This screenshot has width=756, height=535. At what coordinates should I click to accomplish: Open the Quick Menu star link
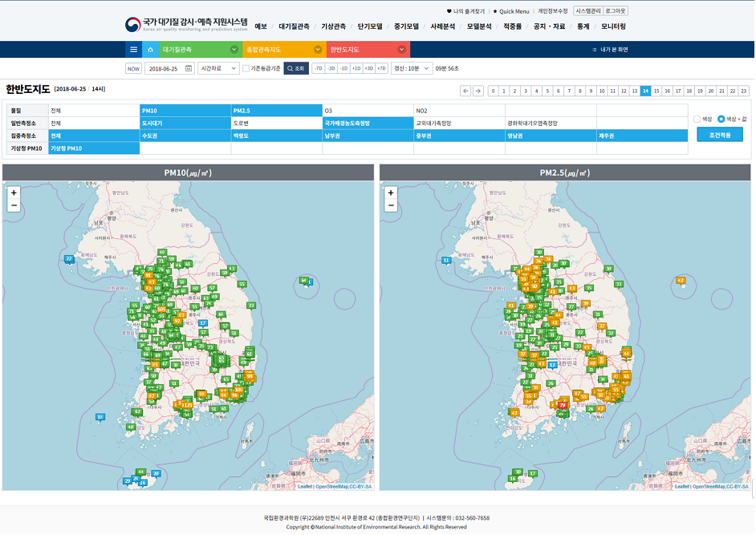point(511,11)
